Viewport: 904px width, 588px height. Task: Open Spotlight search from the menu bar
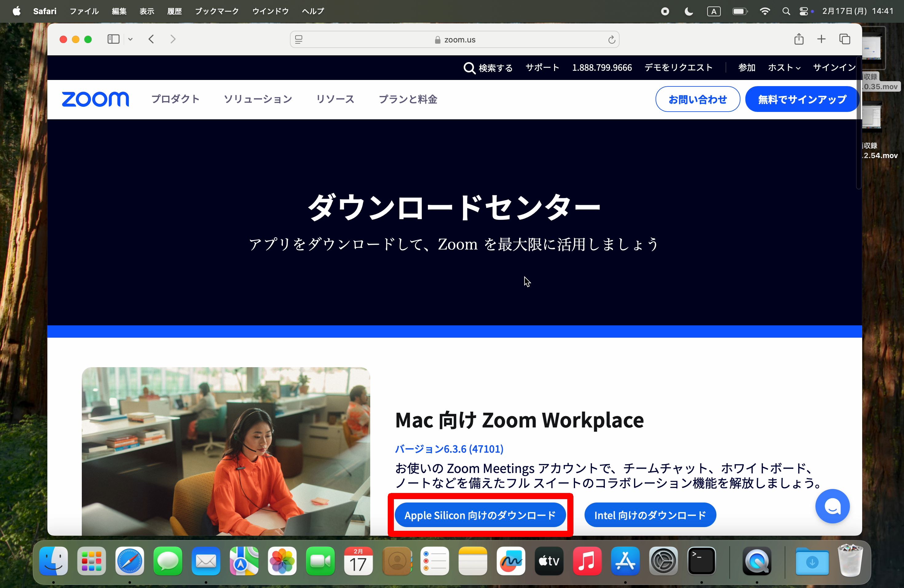(x=786, y=11)
